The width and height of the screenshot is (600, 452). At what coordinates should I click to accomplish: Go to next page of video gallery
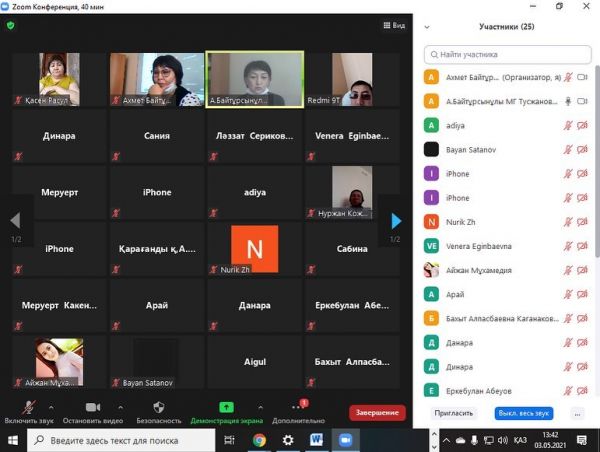(x=396, y=220)
